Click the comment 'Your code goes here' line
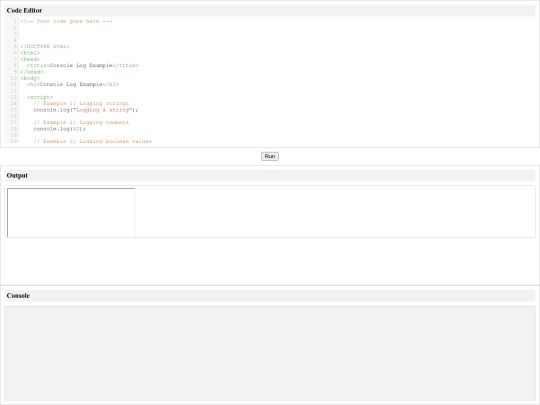This screenshot has width=540, height=405. 66,21
